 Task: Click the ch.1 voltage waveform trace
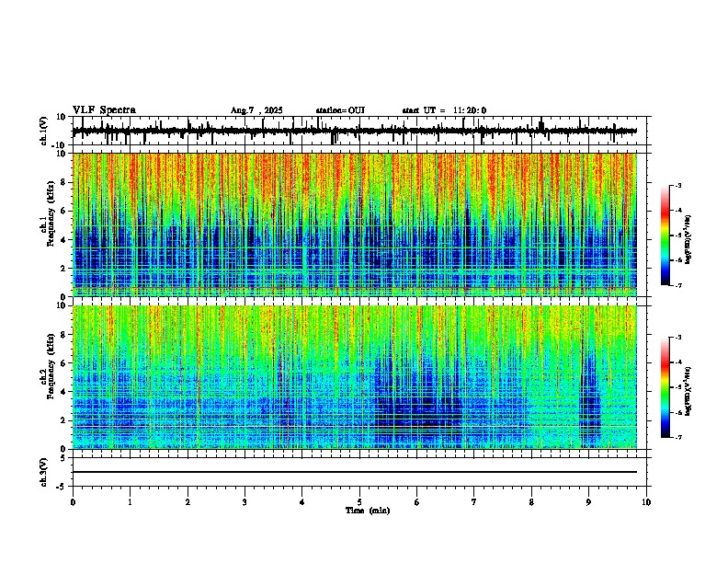355,131
